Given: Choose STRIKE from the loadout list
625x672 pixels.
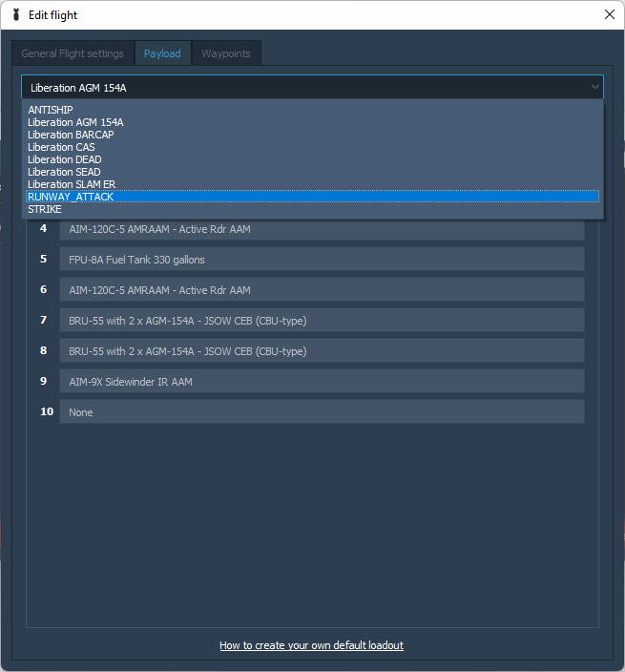Looking at the screenshot, I should point(313,209).
